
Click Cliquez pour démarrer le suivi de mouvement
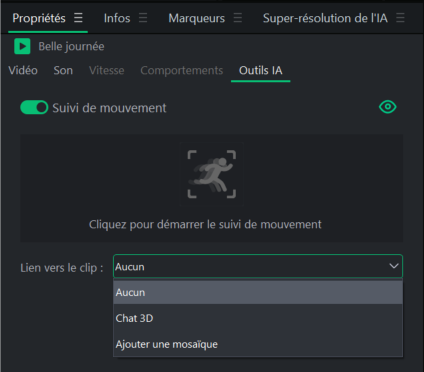click(x=205, y=224)
